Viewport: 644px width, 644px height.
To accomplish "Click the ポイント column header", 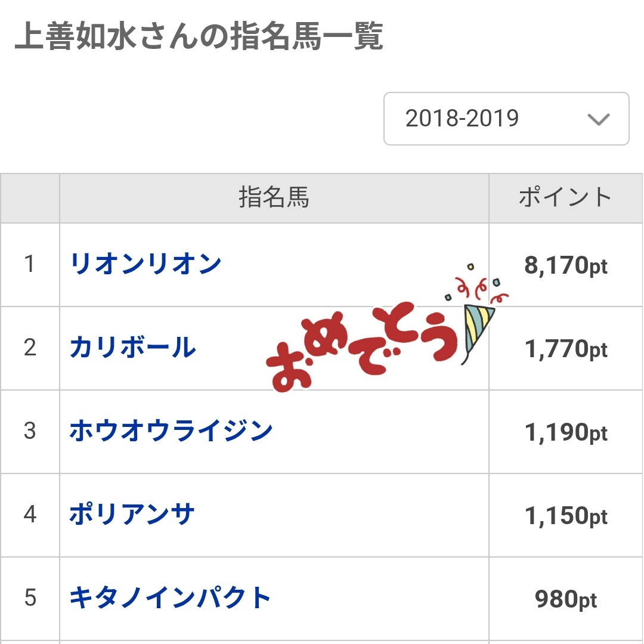I will tap(565, 197).
